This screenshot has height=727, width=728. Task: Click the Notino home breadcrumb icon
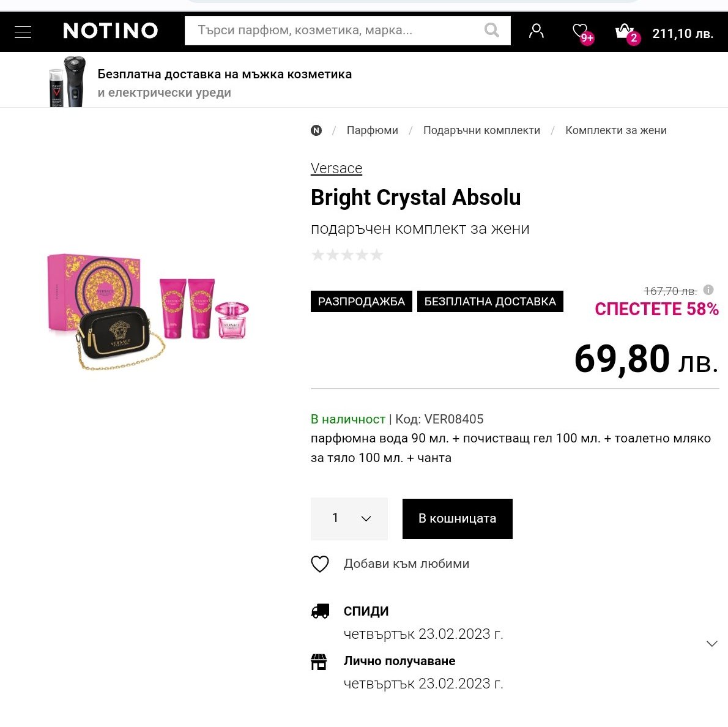316,130
